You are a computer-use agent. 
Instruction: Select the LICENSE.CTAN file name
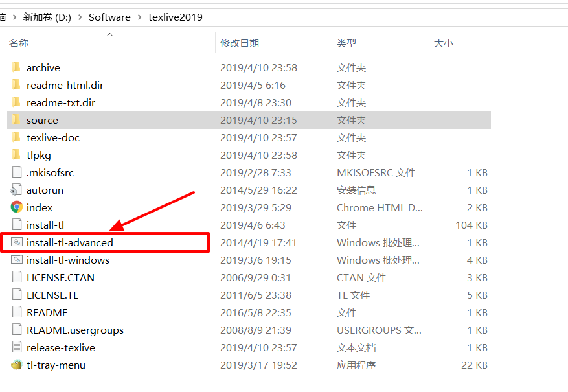(x=60, y=277)
